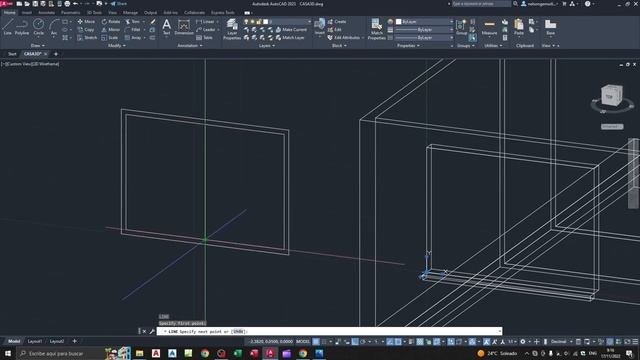The height and width of the screenshot is (360, 640).
Task: Open the Insert ribbon tab
Action: pos(27,13)
